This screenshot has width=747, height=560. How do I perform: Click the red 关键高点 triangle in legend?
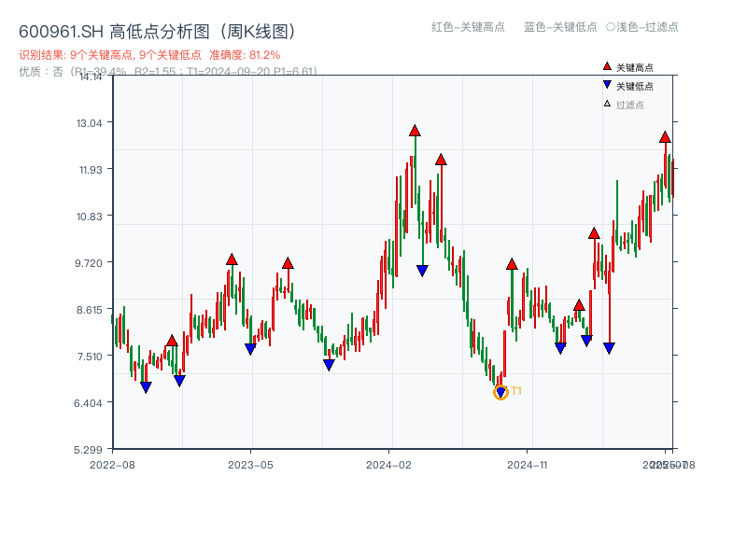(605, 66)
